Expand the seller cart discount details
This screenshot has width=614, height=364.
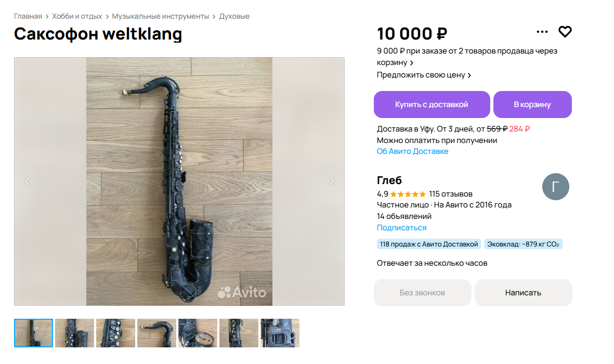point(412,63)
